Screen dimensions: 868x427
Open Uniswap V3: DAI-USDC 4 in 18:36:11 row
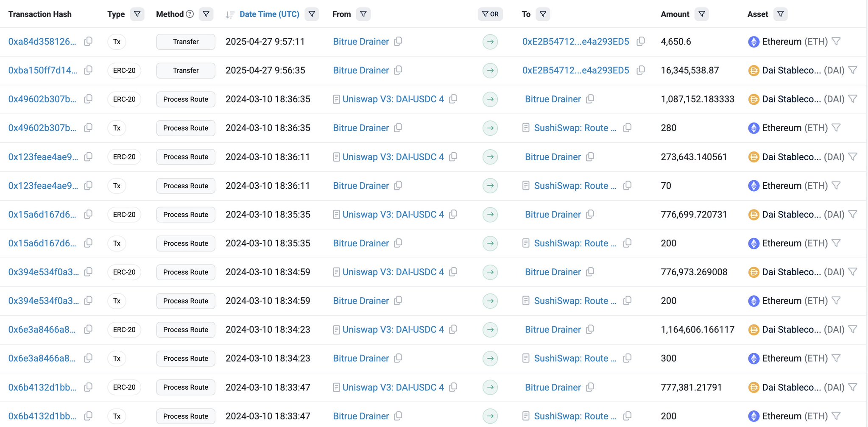393,157
